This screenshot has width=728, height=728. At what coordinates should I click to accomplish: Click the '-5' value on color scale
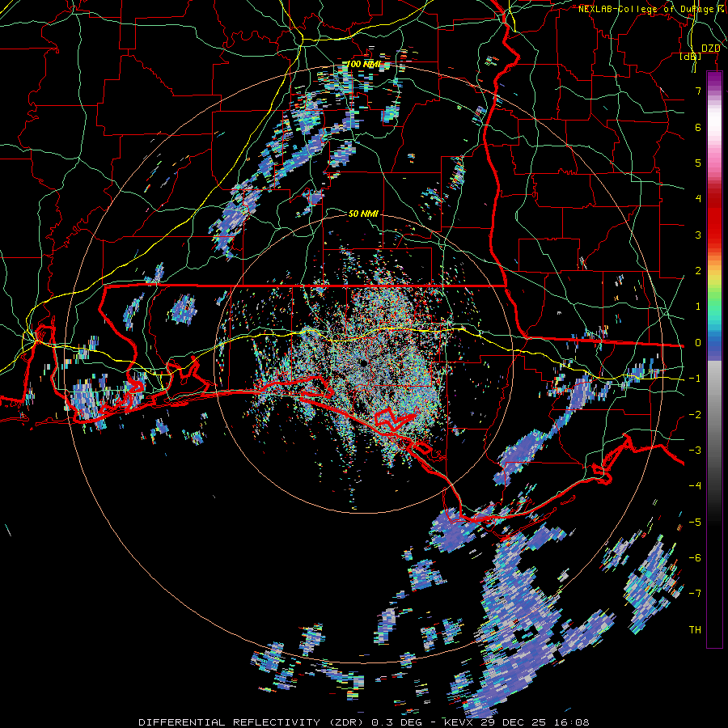tap(695, 523)
